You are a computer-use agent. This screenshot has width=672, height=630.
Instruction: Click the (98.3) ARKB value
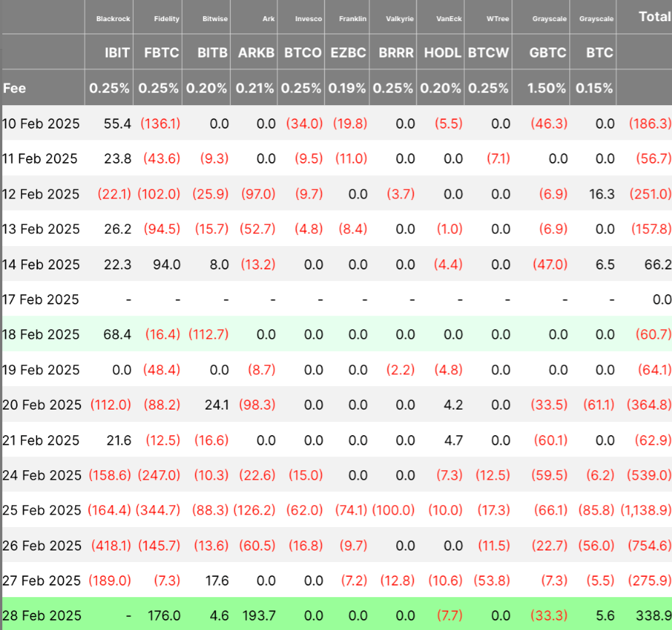(257, 405)
